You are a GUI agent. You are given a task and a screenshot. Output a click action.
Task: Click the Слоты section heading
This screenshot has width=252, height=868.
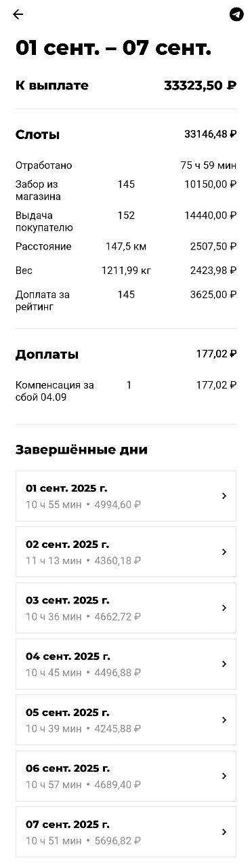(x=38, y=135)
